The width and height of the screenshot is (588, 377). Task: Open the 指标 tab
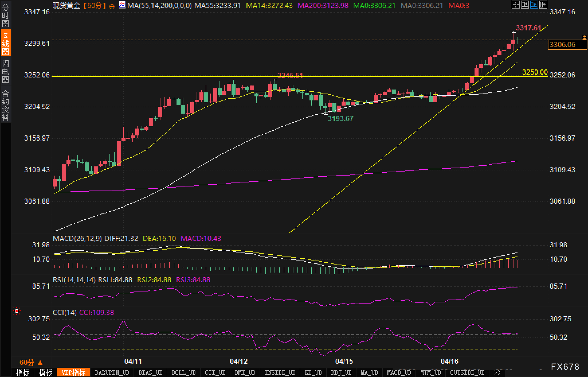pos(23,372)
